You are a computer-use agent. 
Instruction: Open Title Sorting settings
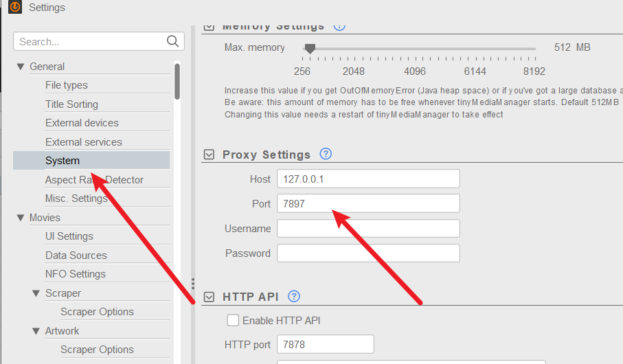(71, 104)
